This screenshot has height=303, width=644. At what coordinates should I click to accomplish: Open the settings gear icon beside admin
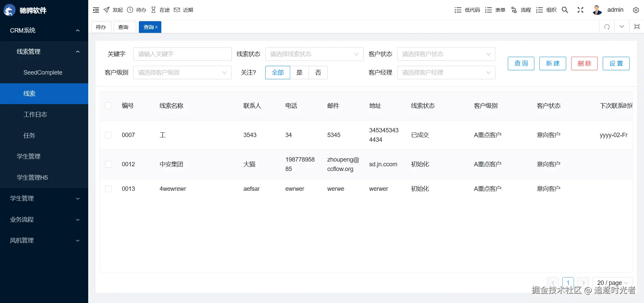[x=636, y=10]
